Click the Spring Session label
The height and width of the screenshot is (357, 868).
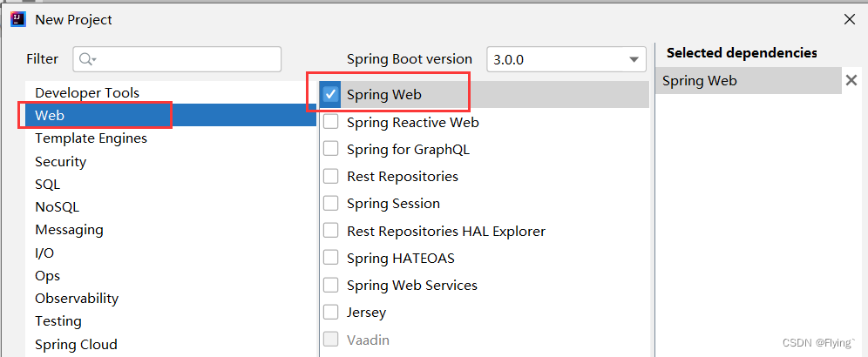coord(393,203)
